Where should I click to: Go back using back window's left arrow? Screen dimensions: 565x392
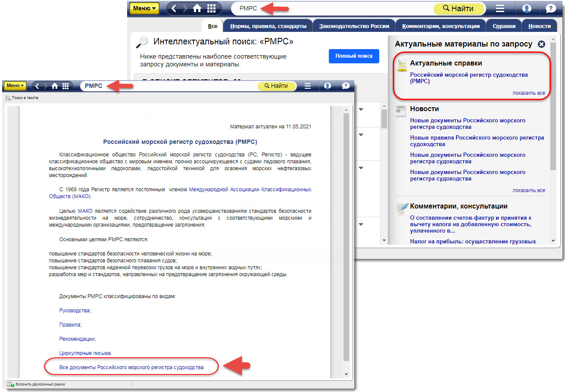pos(174,8)
